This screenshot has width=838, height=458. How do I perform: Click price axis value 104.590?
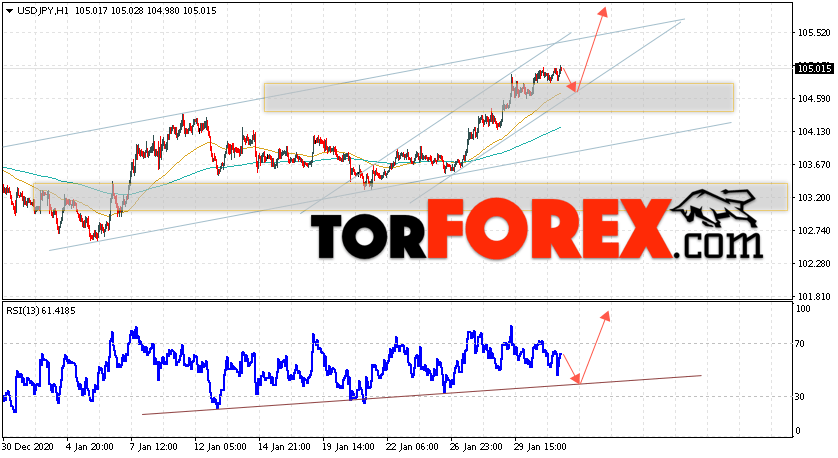coord(813,98)
